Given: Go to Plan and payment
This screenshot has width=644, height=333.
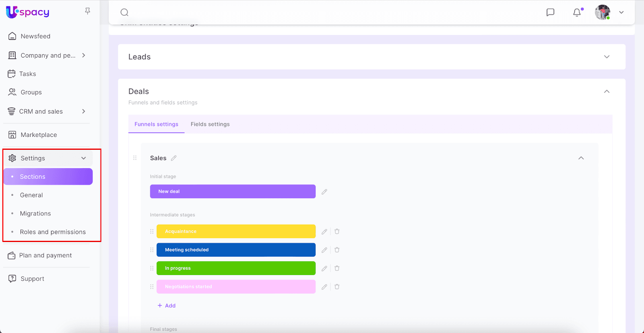Looking at the screenshot, I should (x=45, y=255).
